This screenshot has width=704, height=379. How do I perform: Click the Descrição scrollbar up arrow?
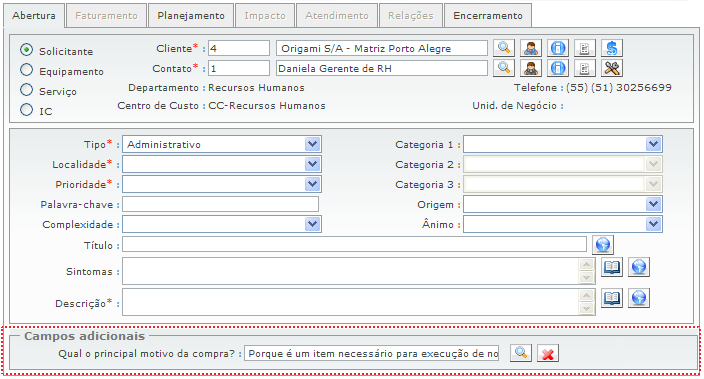click(586, 295)
